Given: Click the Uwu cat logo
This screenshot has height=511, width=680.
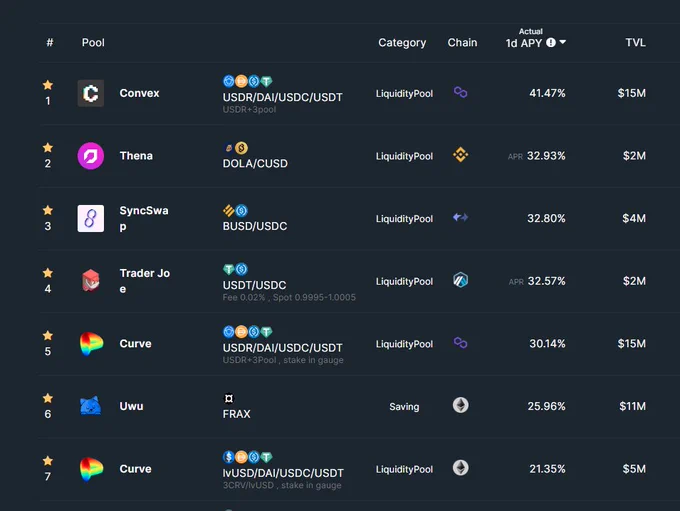Looking at the screenshot, I should pos(91,406).
